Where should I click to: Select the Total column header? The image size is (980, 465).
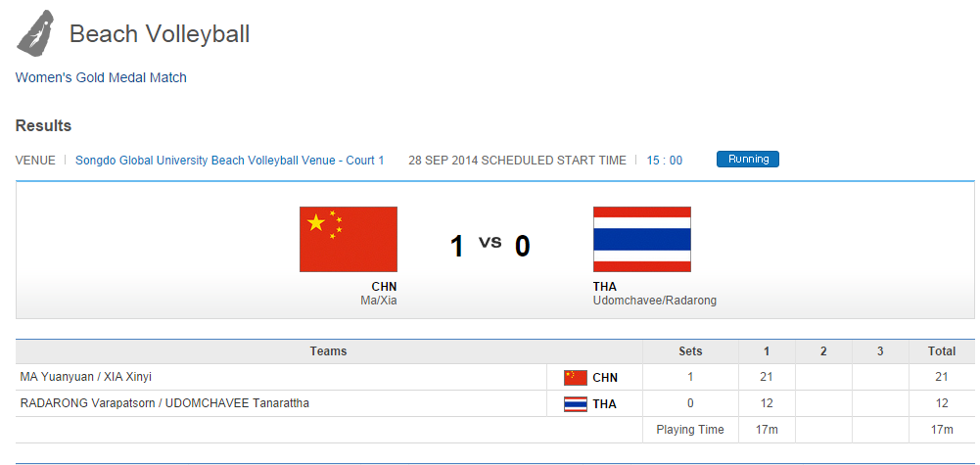[942, 351]
